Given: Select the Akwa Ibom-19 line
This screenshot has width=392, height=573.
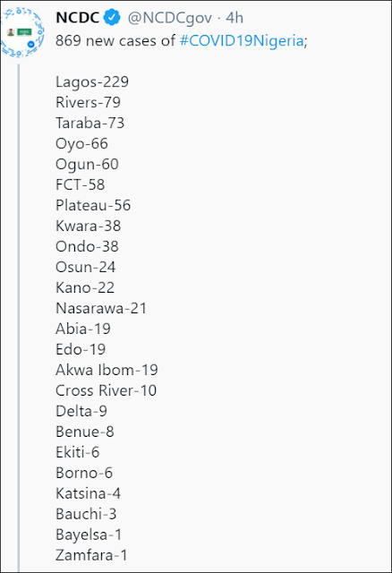Looking at the screenshot, I should click(107, 370).
